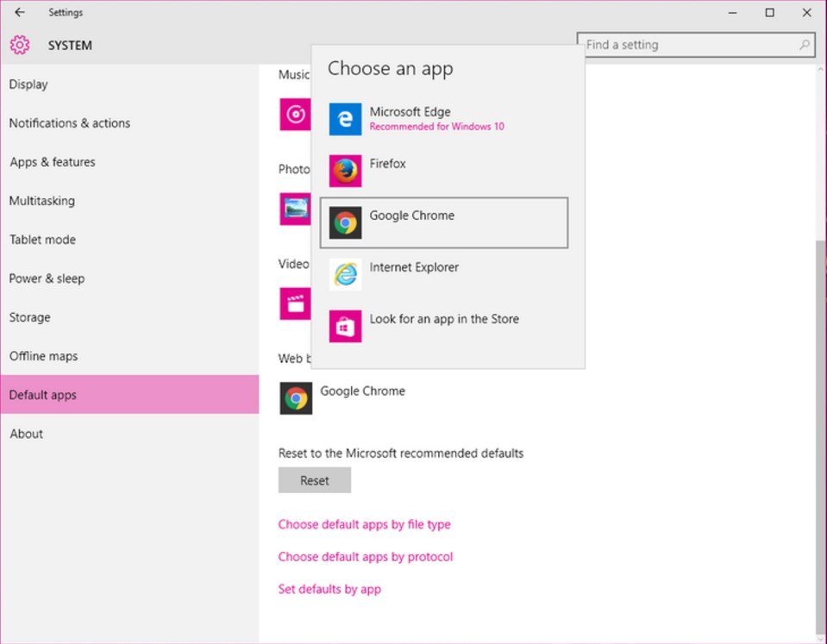
Task: Open Power & sleep settings
Action: click(47, 278)
